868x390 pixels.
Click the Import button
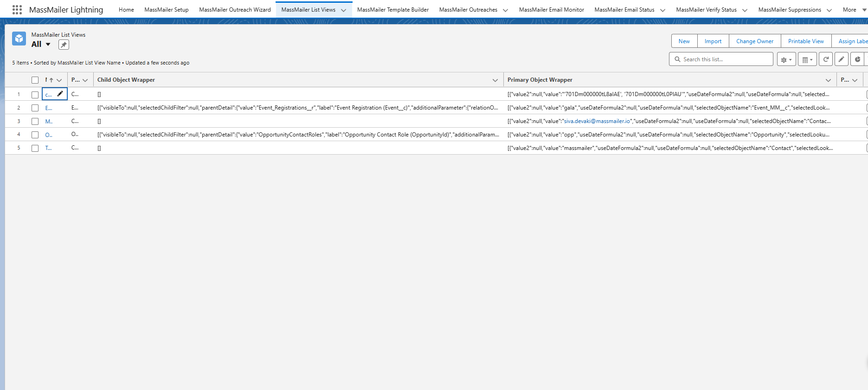pos(713,41)
